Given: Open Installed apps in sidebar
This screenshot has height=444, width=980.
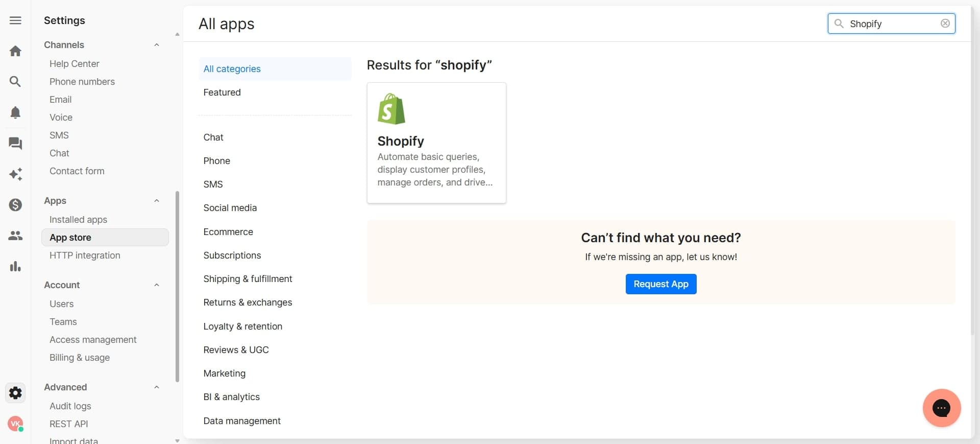Looking at the screenshot, I should 78,220.
